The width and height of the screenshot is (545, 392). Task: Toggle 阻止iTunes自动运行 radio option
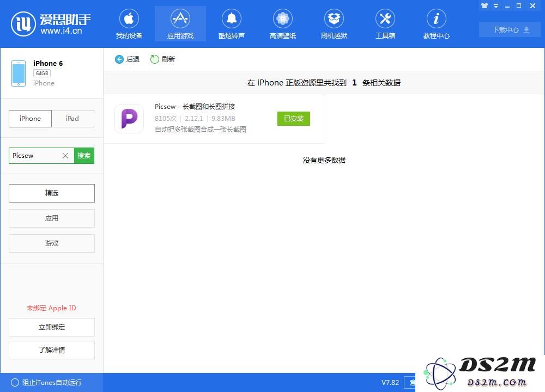point(46,382)
